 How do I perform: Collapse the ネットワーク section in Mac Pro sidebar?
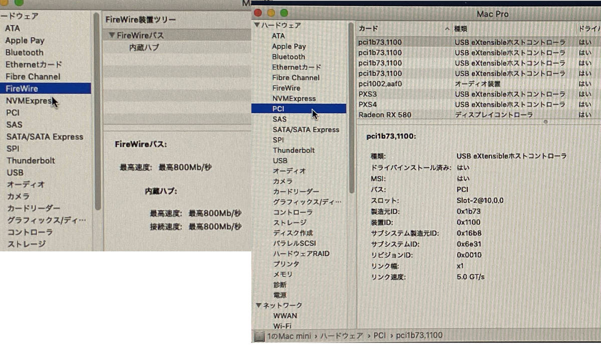tap(258, 305)
